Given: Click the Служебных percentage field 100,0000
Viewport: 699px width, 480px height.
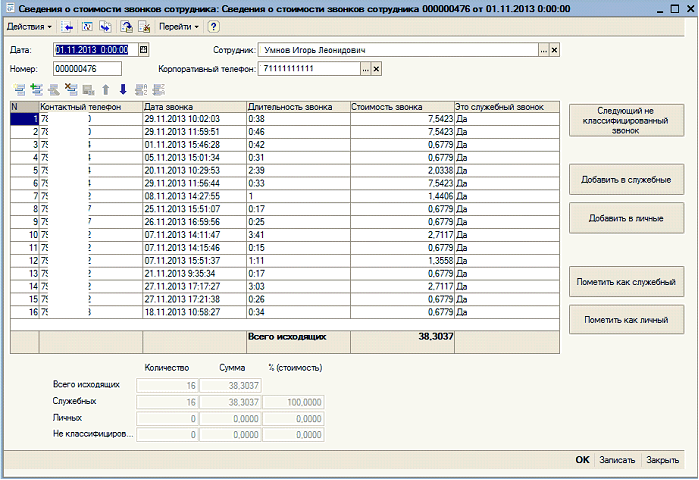Looking at the screenshot, I should pos(293,402).
